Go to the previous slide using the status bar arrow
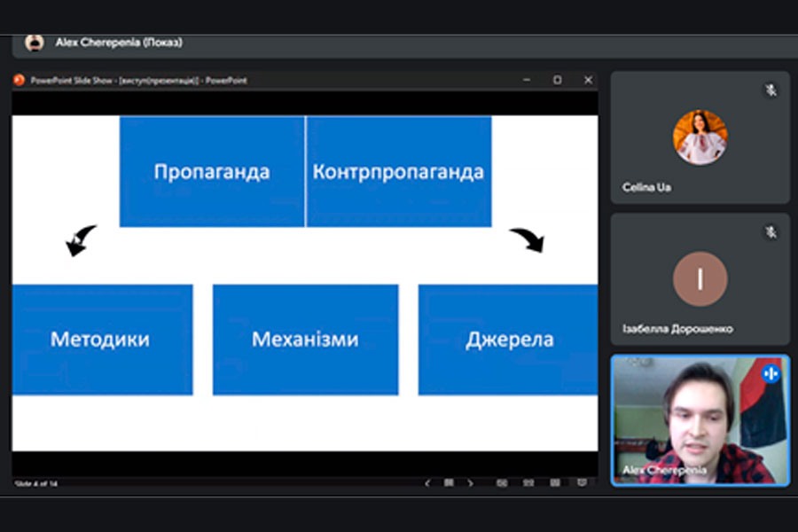The image size is (798, 532). pos(427,483)
